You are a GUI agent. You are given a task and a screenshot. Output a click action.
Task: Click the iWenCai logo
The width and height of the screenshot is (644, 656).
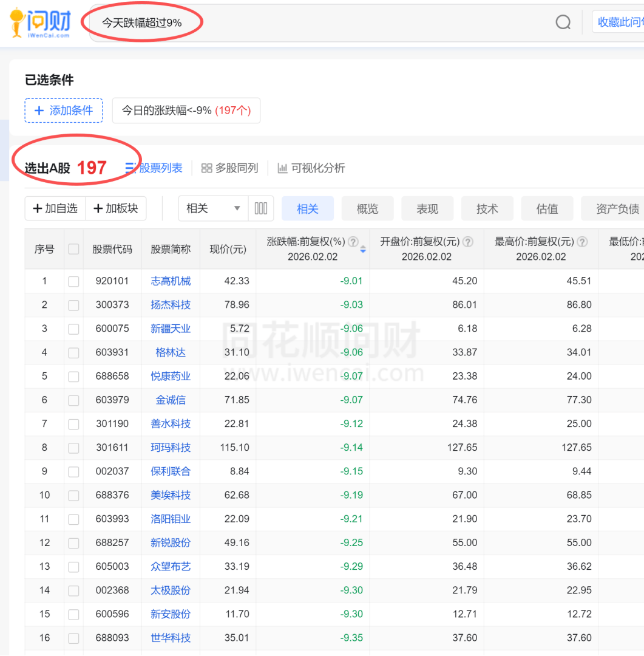coord(40,23)
